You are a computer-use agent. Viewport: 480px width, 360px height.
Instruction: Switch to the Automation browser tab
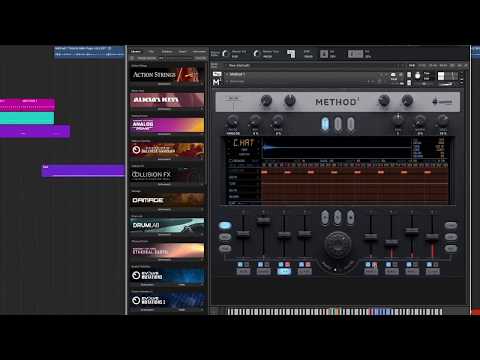199,52
